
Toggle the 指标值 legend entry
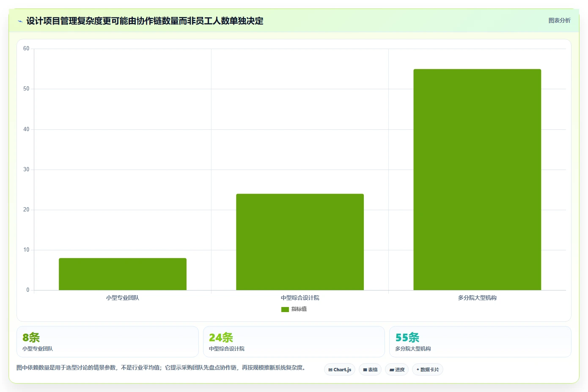pos(294,309)
